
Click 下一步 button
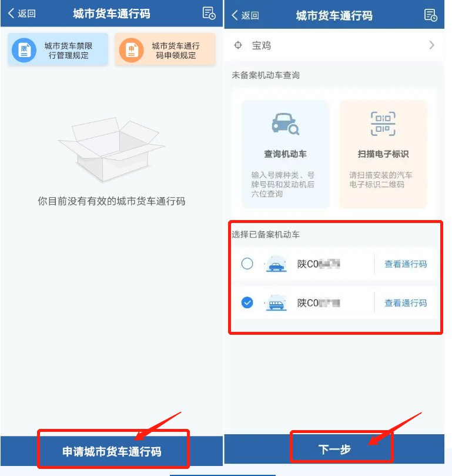334,449
